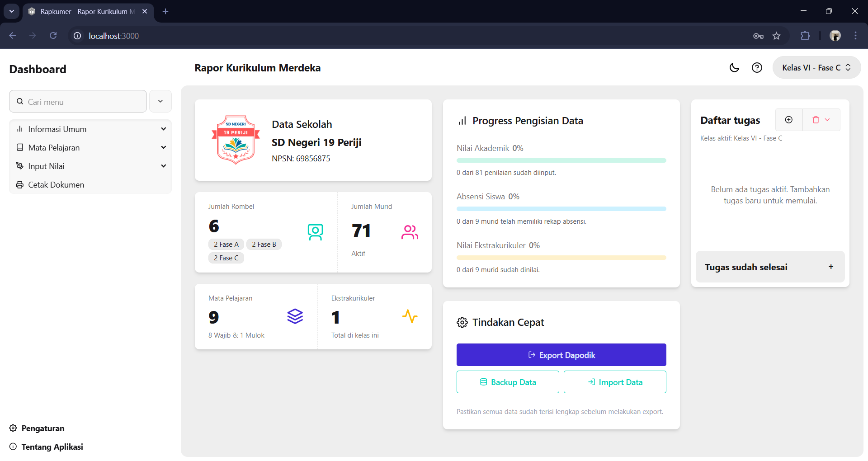Click the Export Dapodik button
The width and height of the screenshot is (868, 461).
coord(561,355)
